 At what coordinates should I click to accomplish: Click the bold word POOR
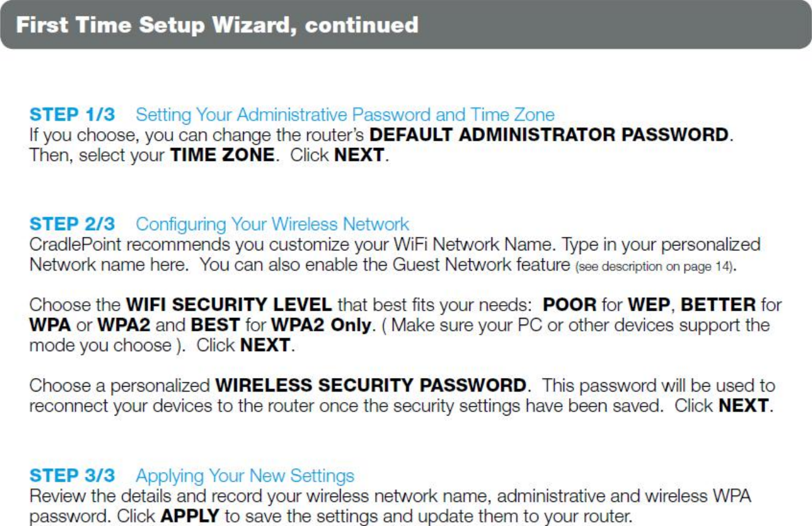tap(570, 304)
